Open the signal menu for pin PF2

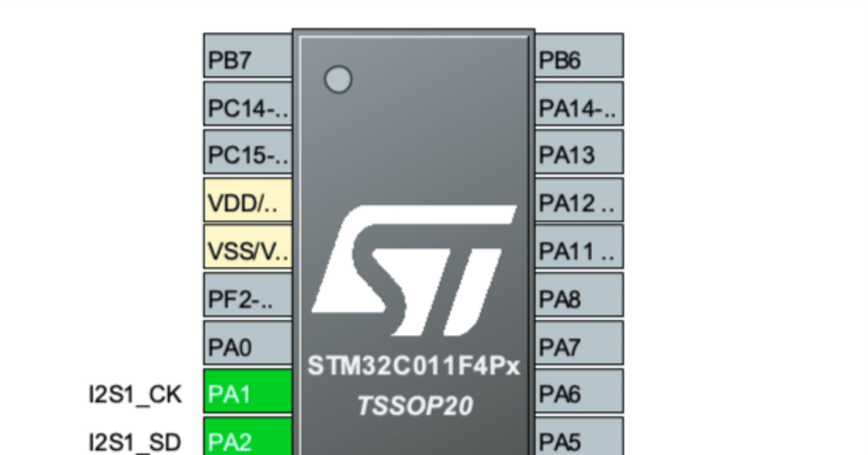tap(247, 296)
